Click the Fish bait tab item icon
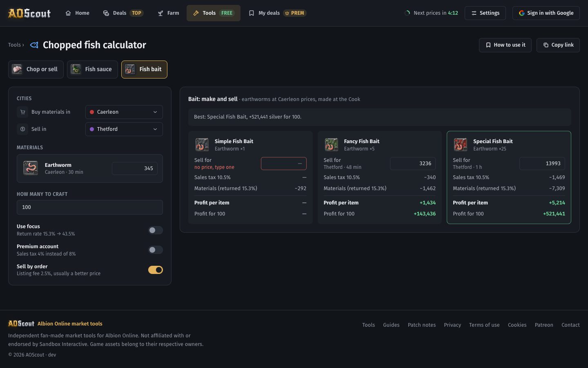588x368 pixels. point(130,70)
